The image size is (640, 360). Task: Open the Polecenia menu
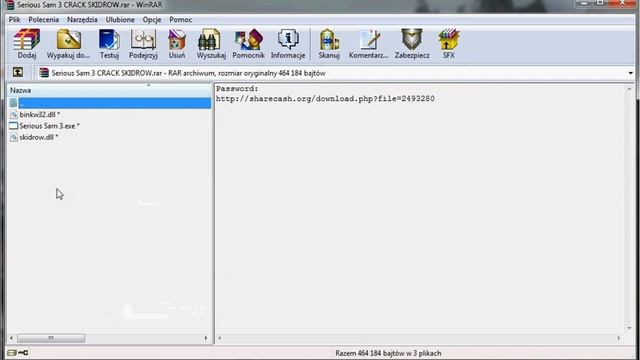click(44, 20)
